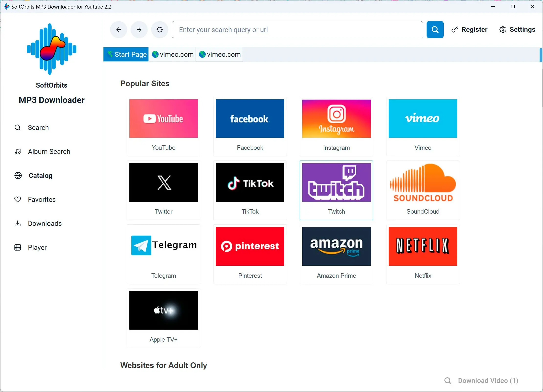This screenshot has height=392, width=543.
Task: Click the Register key icon
Action: click(x=455, y=30)
